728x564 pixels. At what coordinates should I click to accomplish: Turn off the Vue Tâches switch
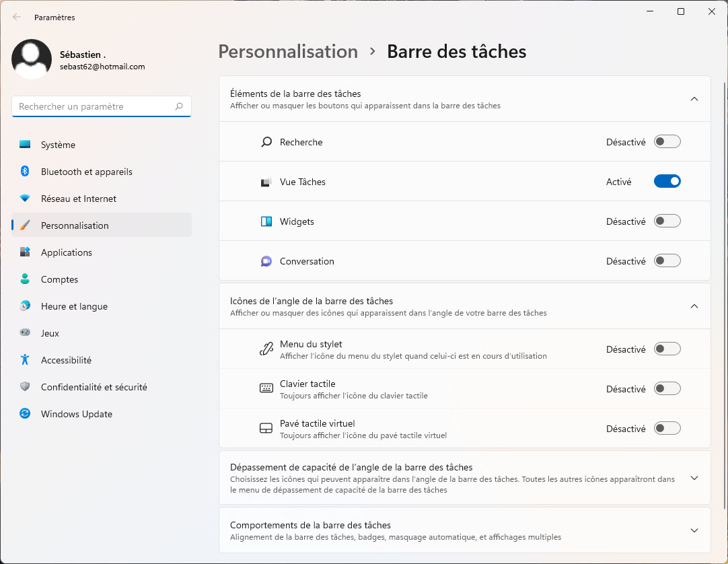667,182
